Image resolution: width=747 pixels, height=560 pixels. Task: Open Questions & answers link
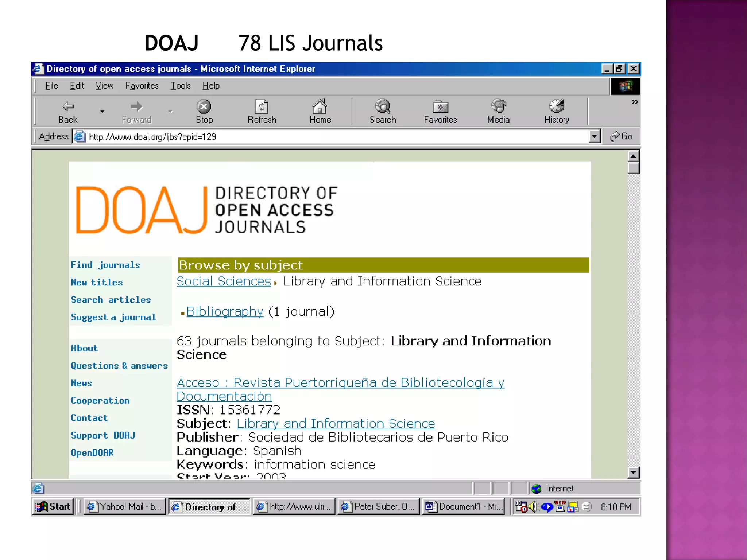119,366
